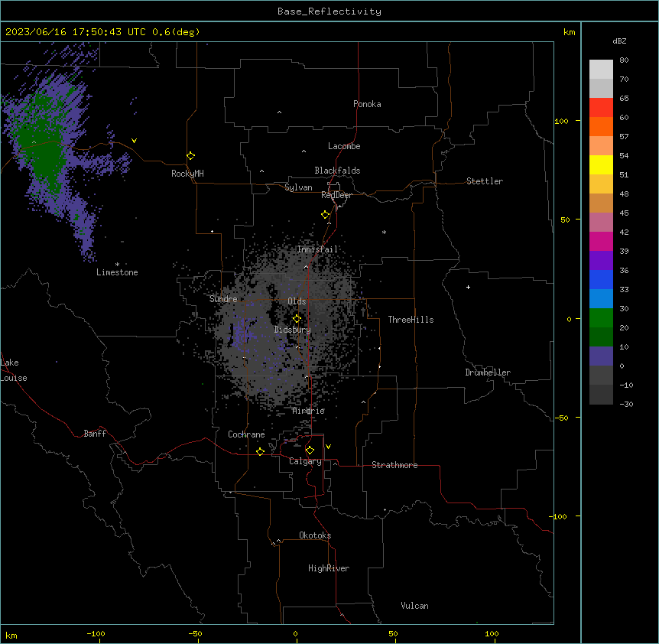Viewport: 659px width, 644px height.
Task: Select the red 60 dBZ legend swatch
Action: click(601, 108)
